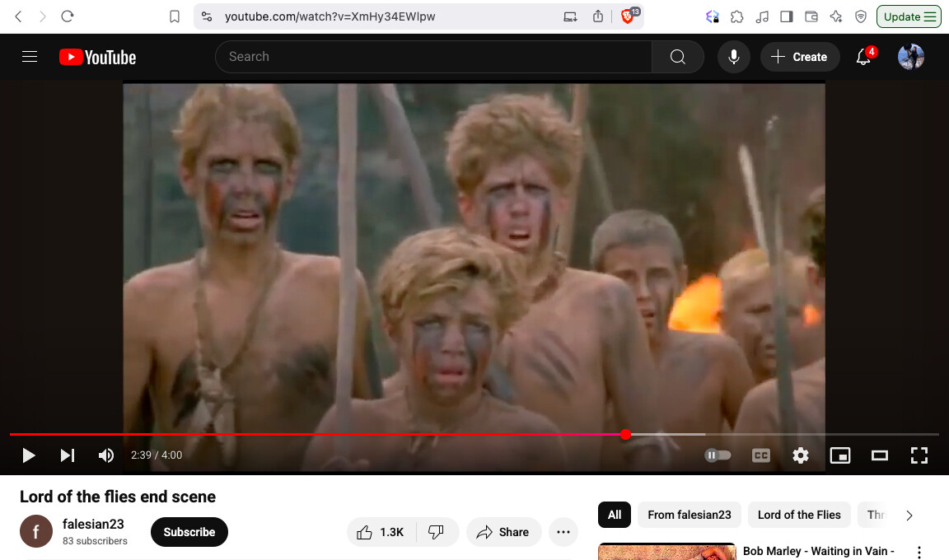
Task: Focus the YouTube Search field
Action: (433, 57)
